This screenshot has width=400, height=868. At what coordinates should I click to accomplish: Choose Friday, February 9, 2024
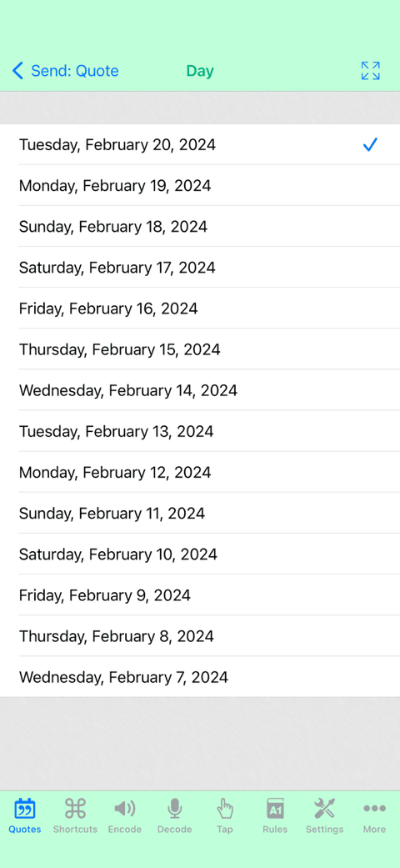[x=200, y=595]
